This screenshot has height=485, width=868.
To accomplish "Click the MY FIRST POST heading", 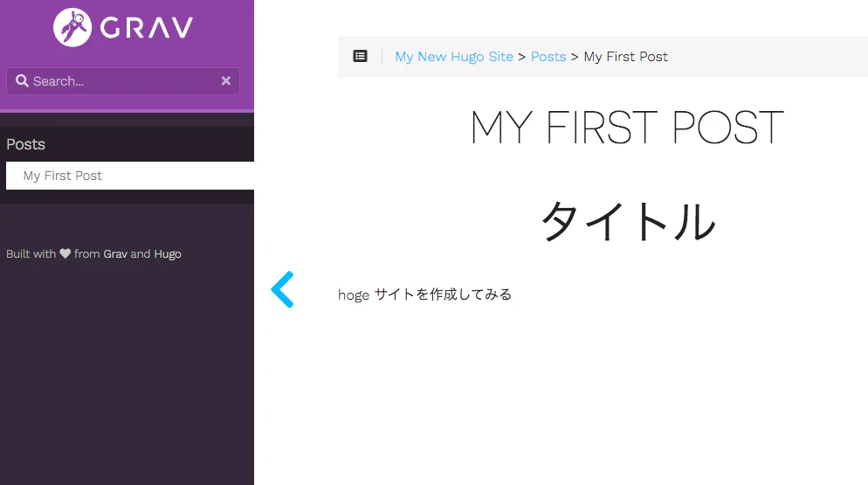I will coord(627,127).
